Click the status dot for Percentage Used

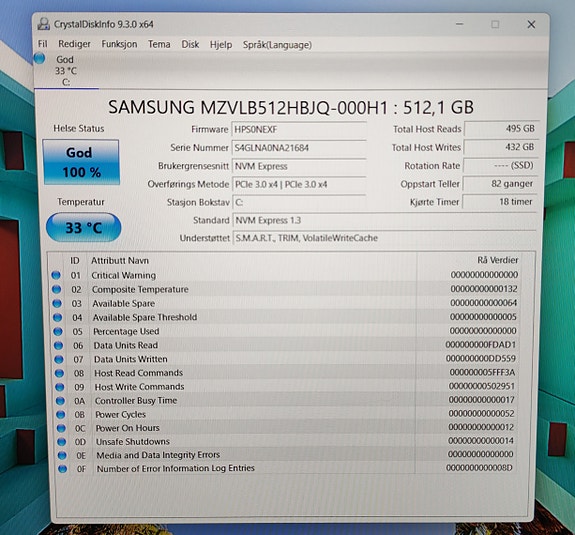coord(58,331)
